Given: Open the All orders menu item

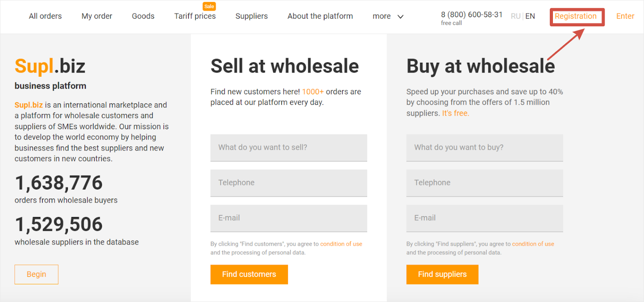Looking at the screenshot, I should [x=45, y=16].
